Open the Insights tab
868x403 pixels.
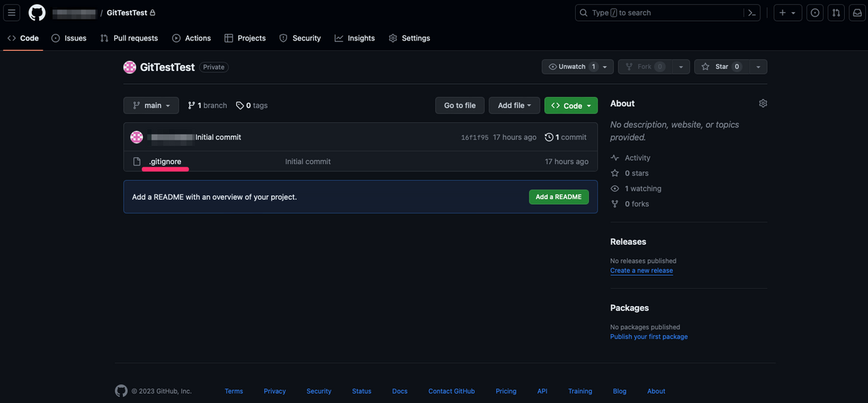(355, 38)
